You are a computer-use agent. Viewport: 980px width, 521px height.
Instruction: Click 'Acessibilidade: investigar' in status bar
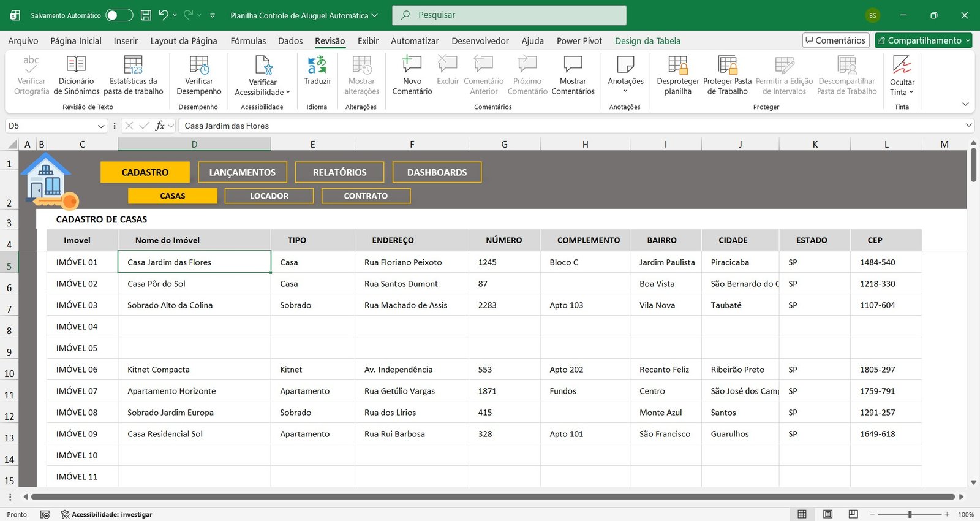[107, 514]
